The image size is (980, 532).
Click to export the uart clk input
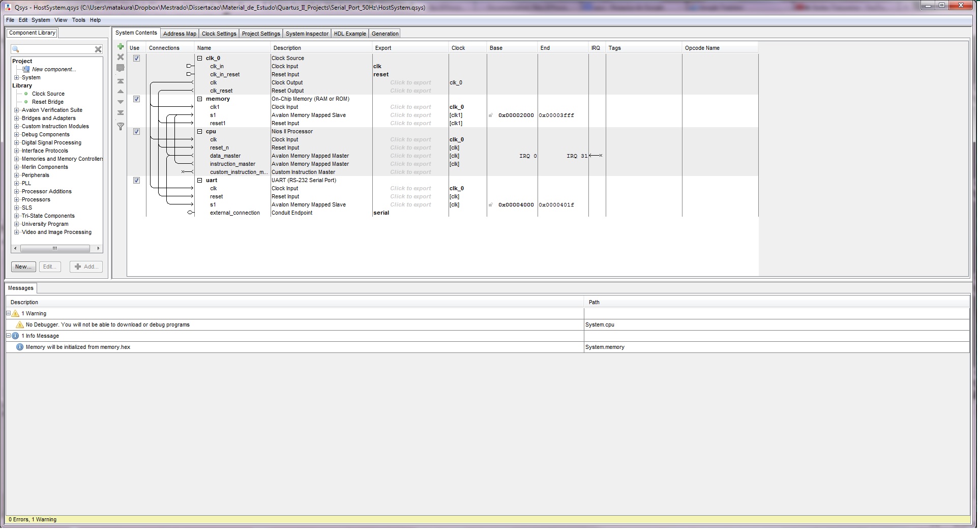coord(410,189)
